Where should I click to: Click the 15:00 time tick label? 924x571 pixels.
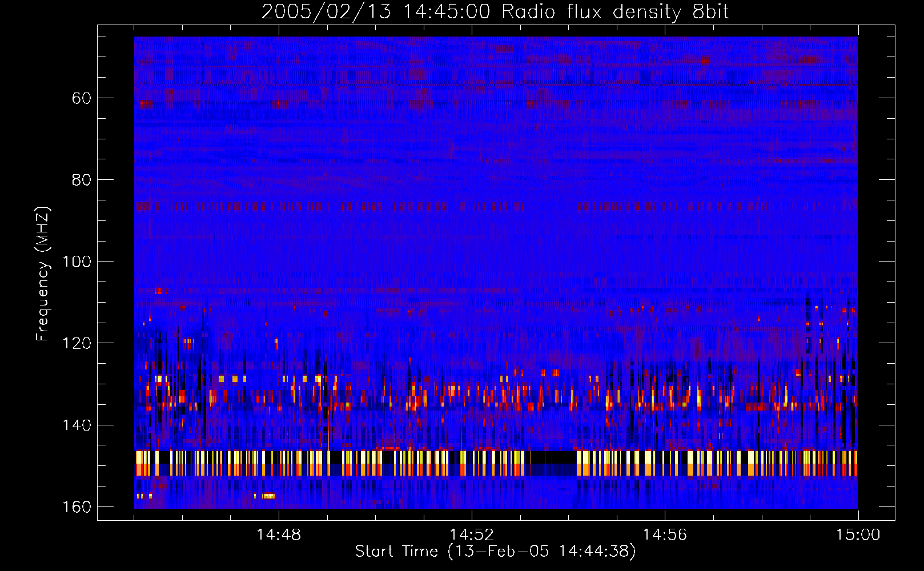click(x=858, y=535)
